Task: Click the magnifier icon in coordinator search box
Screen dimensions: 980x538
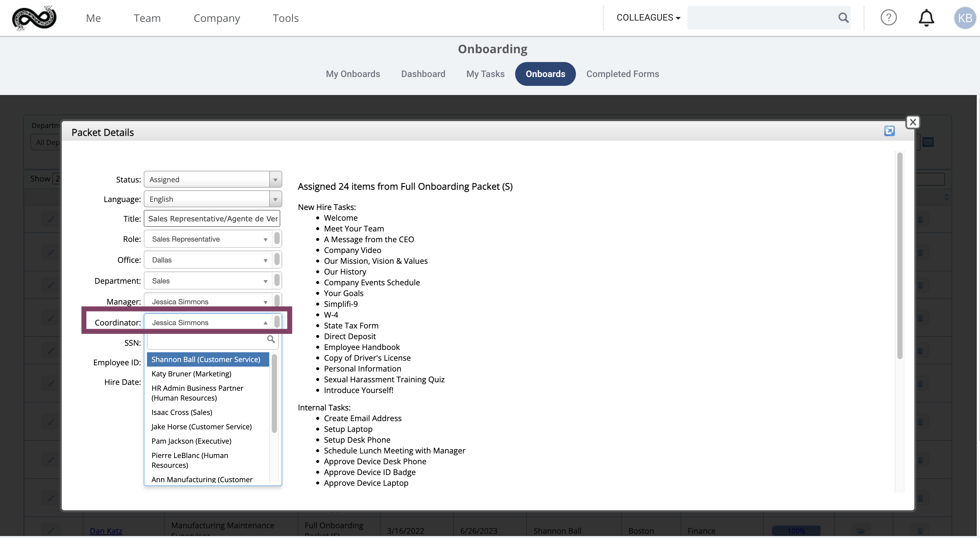Action: pos(270,339)
